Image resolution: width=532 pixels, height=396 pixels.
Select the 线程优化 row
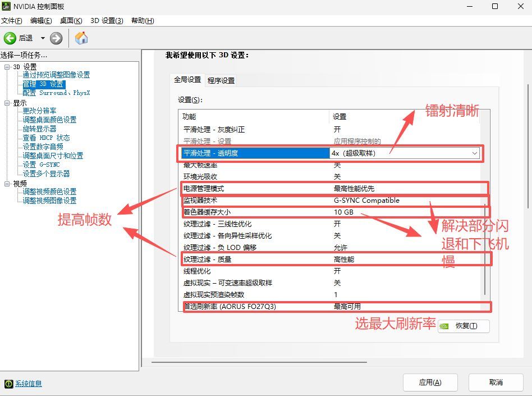[332, 271]
